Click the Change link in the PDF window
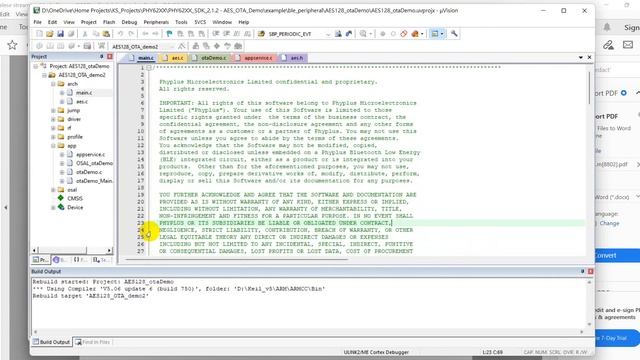The width and height of the screenshot is (640, 360). 609,223
